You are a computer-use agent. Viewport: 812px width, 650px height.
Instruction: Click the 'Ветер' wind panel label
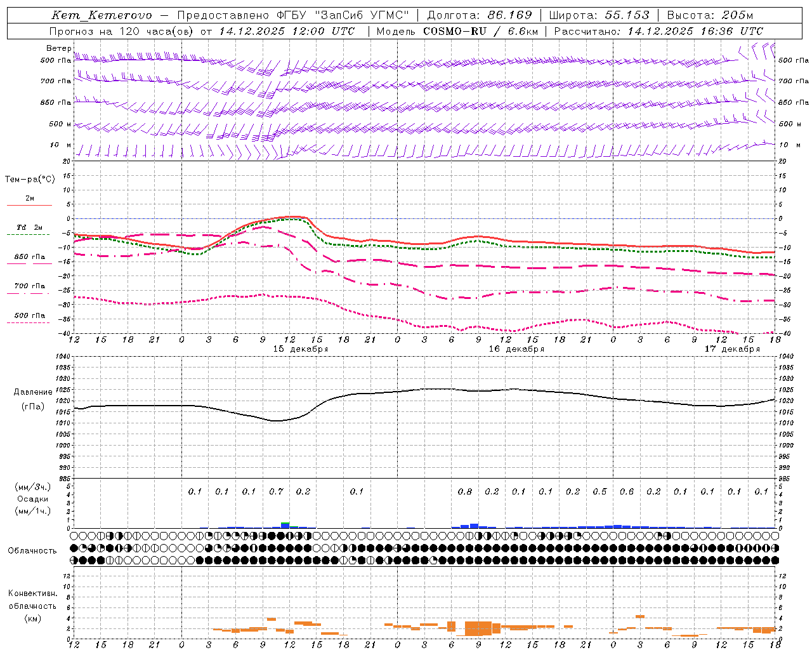click(59, 48)
